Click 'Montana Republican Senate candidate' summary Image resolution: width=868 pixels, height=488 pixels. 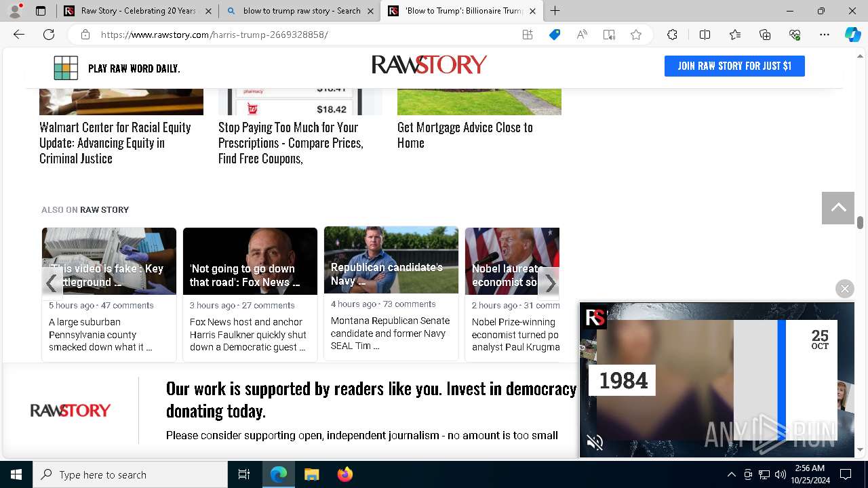tap(390, 333)
